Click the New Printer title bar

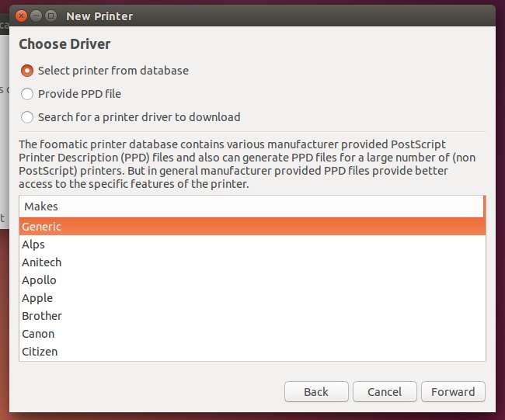click(272, 16)
